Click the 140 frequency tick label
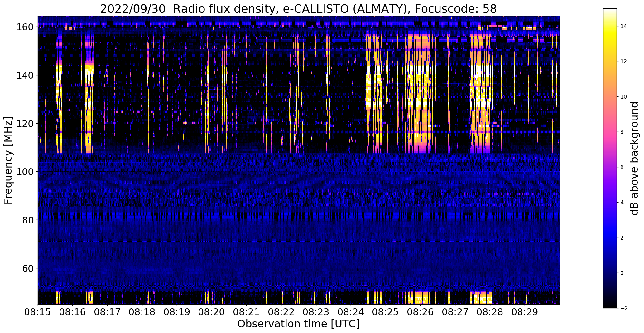 tap(25, 75)
